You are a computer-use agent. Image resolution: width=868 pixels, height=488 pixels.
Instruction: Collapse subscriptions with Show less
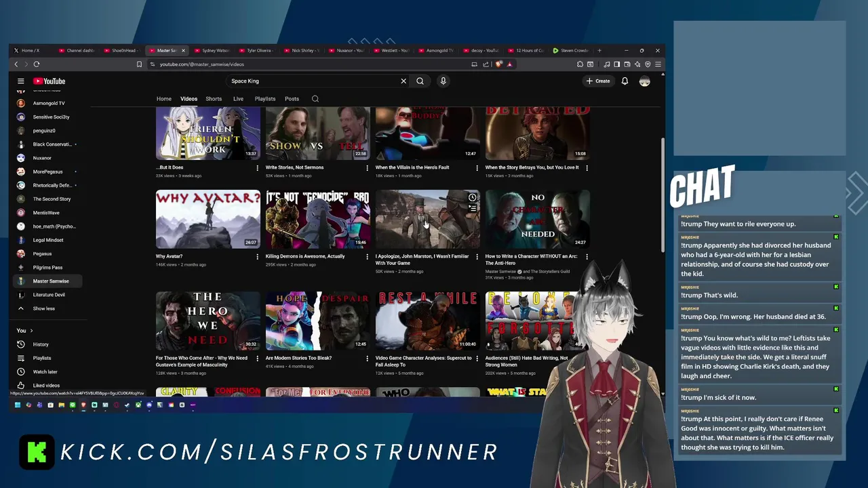[x=47, y=308]
